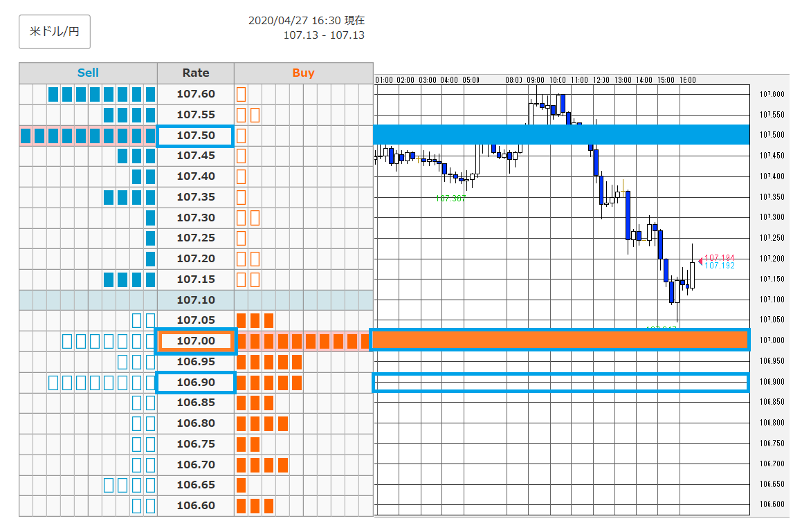Select the boxed 106.90 rate cell

click(x=195, y=383)
